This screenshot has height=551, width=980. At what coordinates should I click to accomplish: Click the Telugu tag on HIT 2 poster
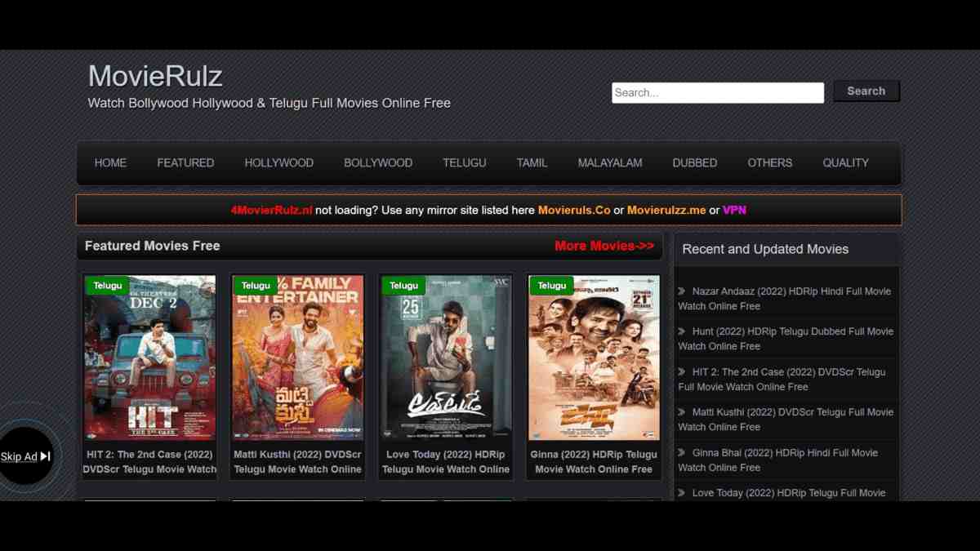(x=107, y=286)
